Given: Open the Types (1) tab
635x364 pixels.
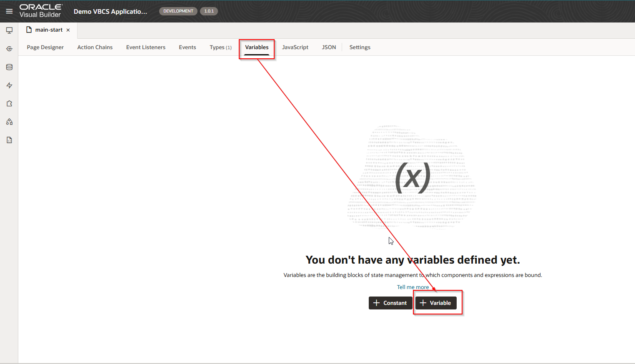Looking at the screenshot, I should (220, 47).
